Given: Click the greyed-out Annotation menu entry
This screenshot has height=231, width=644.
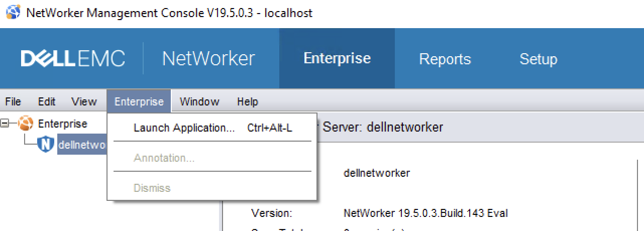Looking at the screenshot, I should coord(164,158).
